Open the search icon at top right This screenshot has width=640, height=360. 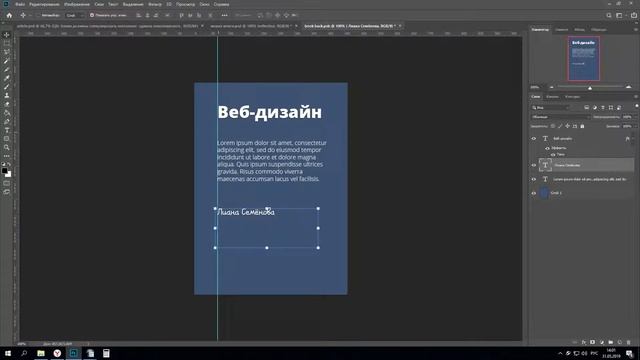pos(609,16)
